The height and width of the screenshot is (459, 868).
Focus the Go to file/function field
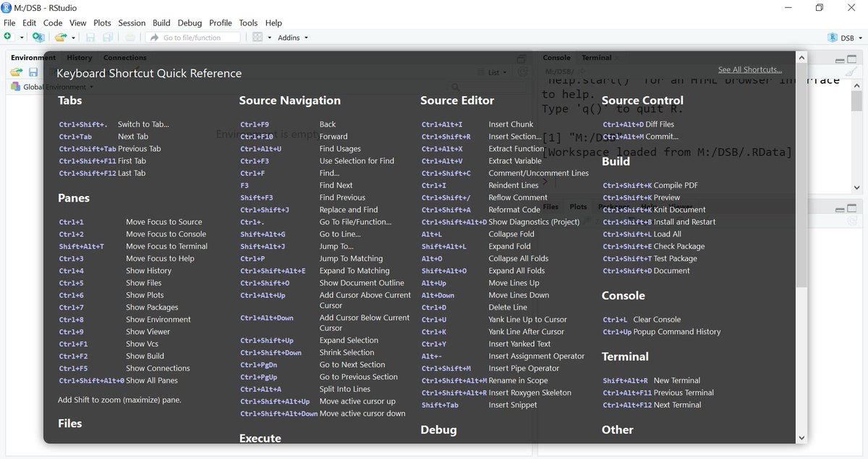[193, 37]
